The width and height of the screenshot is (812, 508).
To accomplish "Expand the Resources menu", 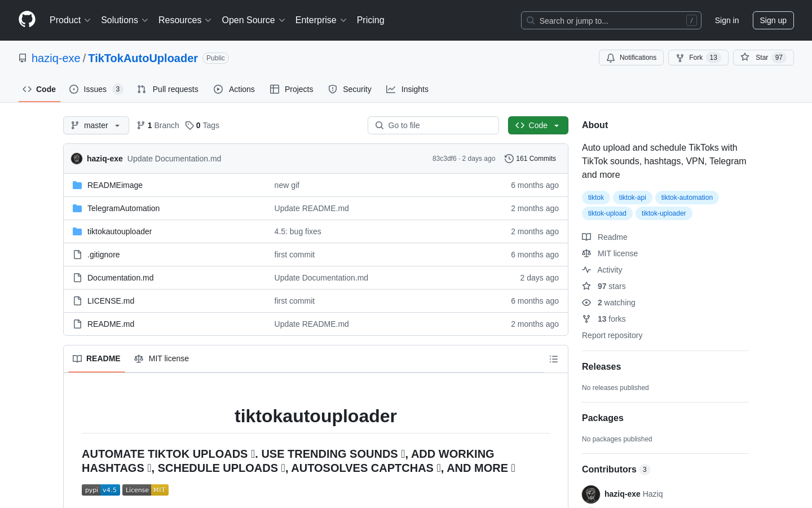I will pyautogui.click(x=185, y=20).
